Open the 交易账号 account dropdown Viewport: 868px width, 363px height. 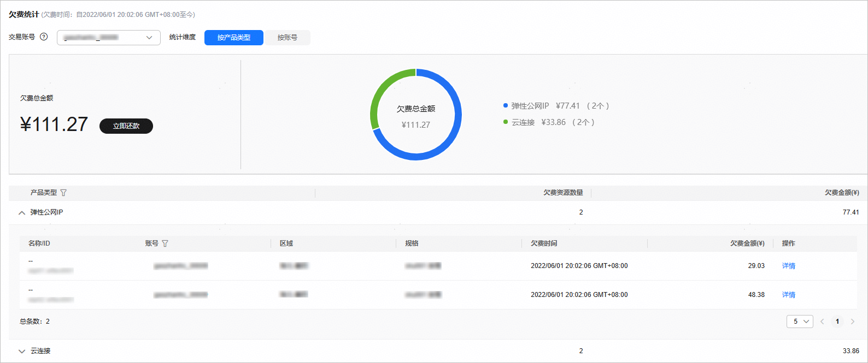click(108, 38)
